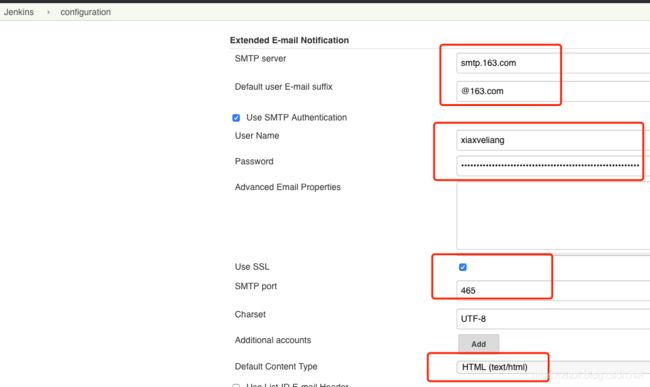Open the Default Content Type dropdown

pyautogui.click(x=553, y=367)
